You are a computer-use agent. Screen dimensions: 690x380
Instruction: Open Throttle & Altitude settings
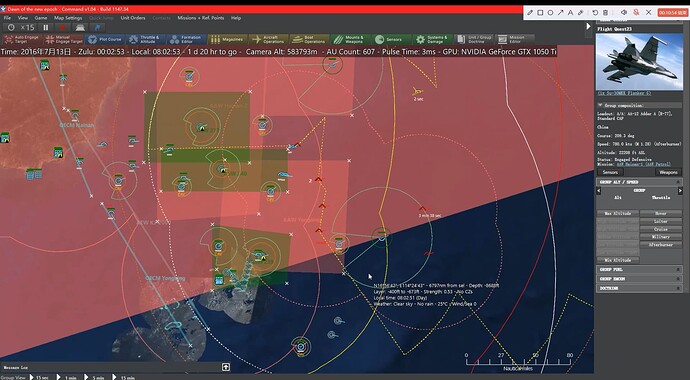pos(146,39)
